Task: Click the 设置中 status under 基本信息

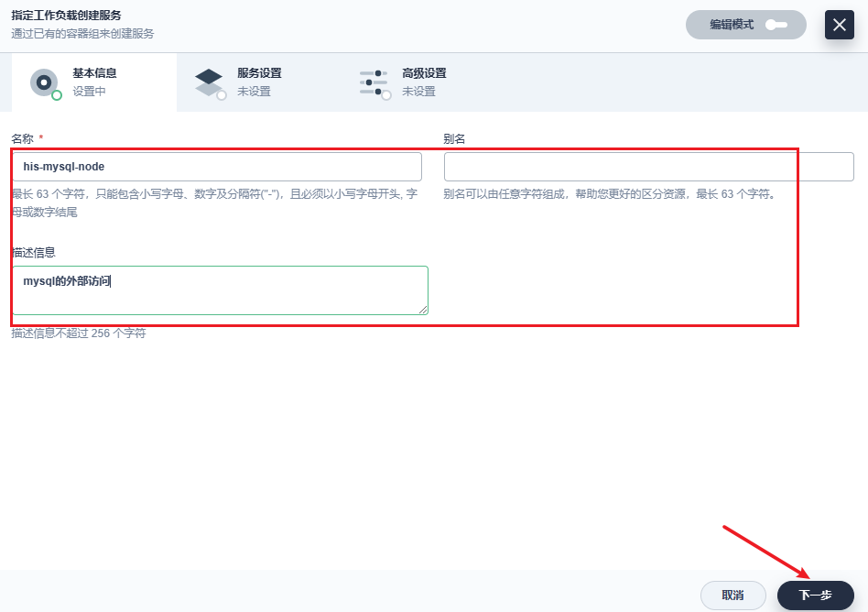Action: pyautogui.click(x=90, y=92)
